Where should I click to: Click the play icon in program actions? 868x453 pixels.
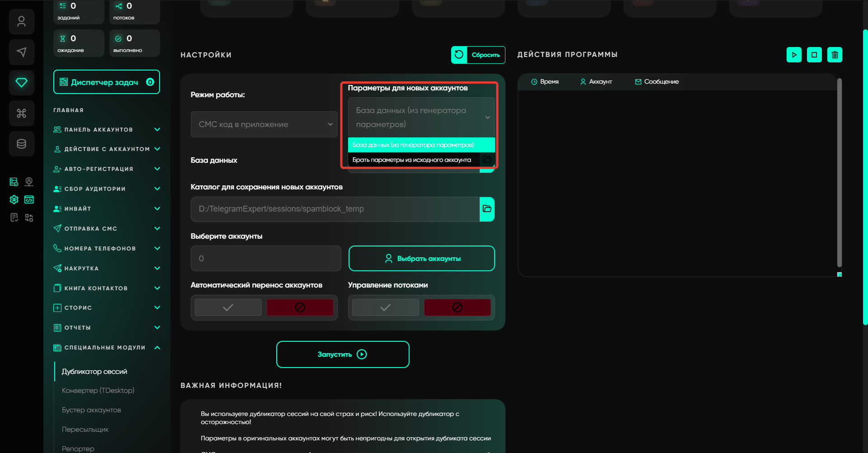point(794,55)
